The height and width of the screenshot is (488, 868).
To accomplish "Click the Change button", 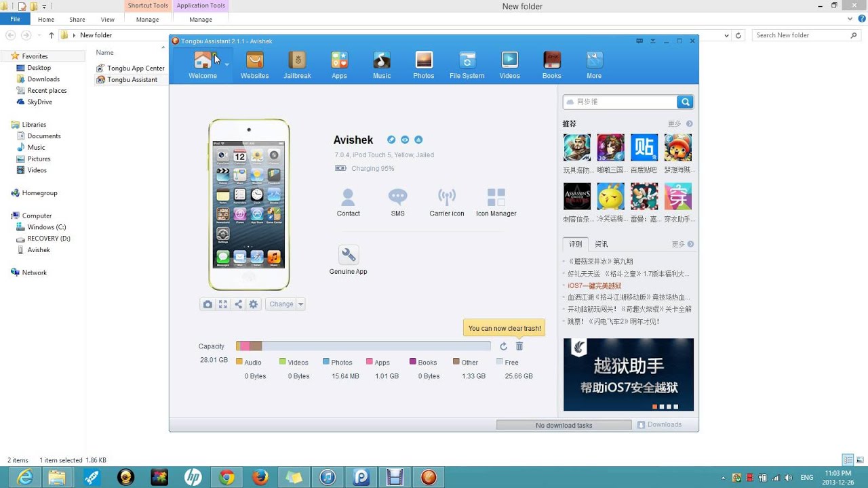I will click(x=281, y=304).
